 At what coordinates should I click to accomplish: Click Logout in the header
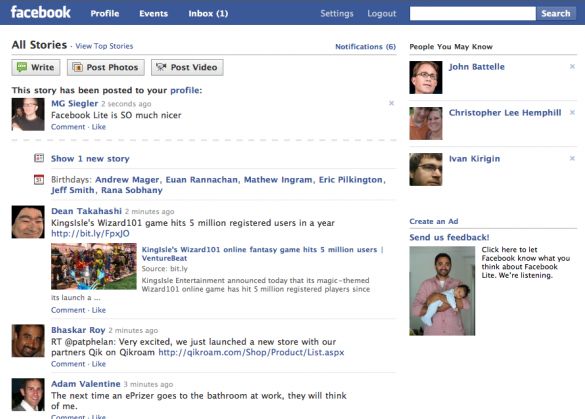(x=382, y=13)
